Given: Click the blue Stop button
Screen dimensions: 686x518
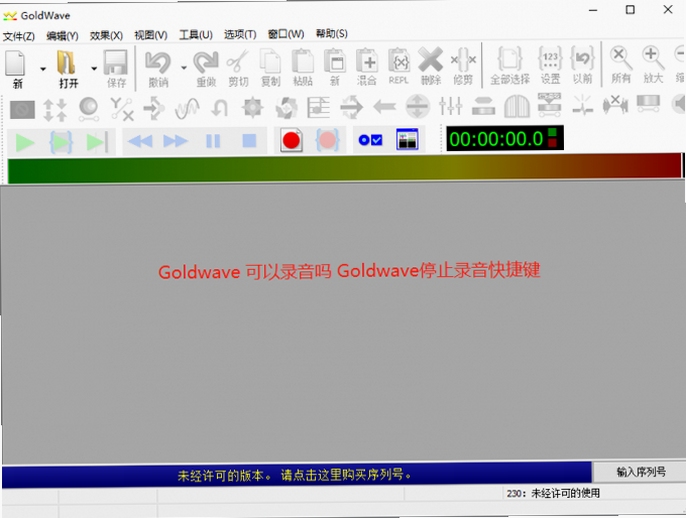Looking at the screenshot, I should click(x=249, y=141).
